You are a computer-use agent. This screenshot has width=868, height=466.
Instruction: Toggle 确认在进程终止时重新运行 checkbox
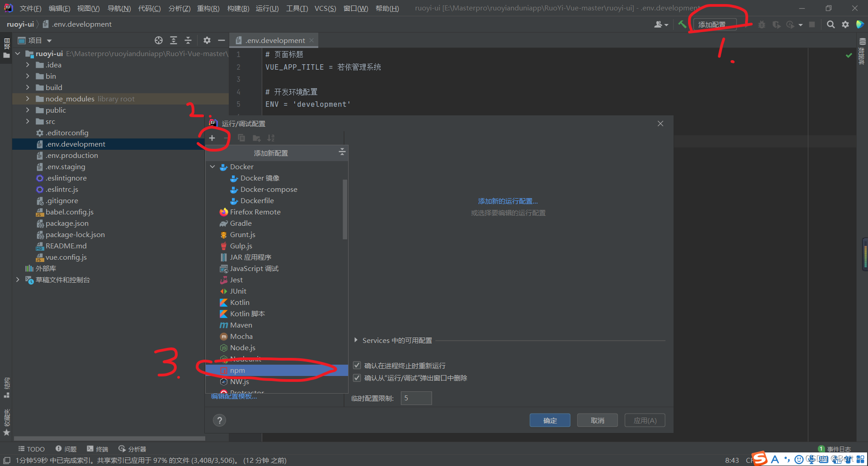pos(357,365)
